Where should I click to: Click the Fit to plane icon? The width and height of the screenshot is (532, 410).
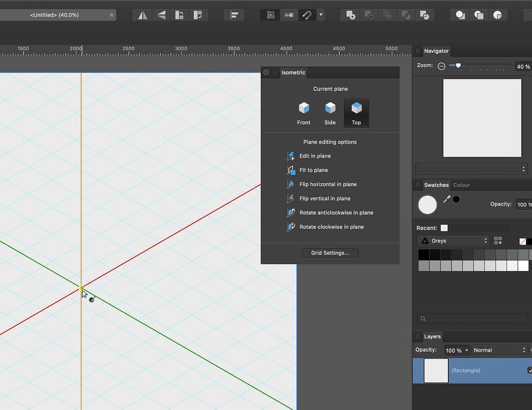click(x=290, y=170)
